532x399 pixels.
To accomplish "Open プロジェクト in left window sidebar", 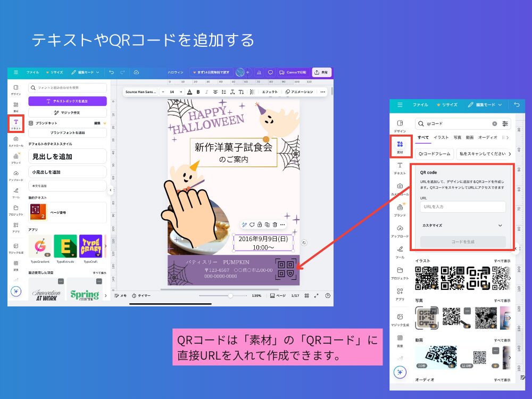I will [16, 210].
